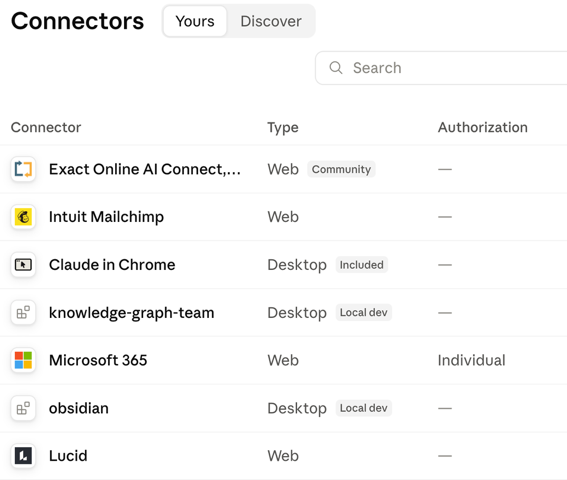Viewport: 567px width, 480px height.
Task: Click Individual authorization for Microsoft 365
Action: pos(472,360)
